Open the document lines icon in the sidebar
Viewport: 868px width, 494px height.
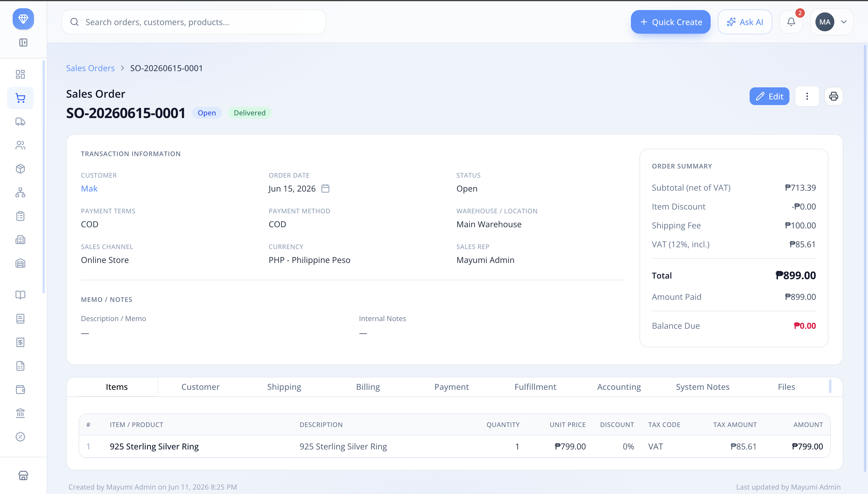pos(20,319)
